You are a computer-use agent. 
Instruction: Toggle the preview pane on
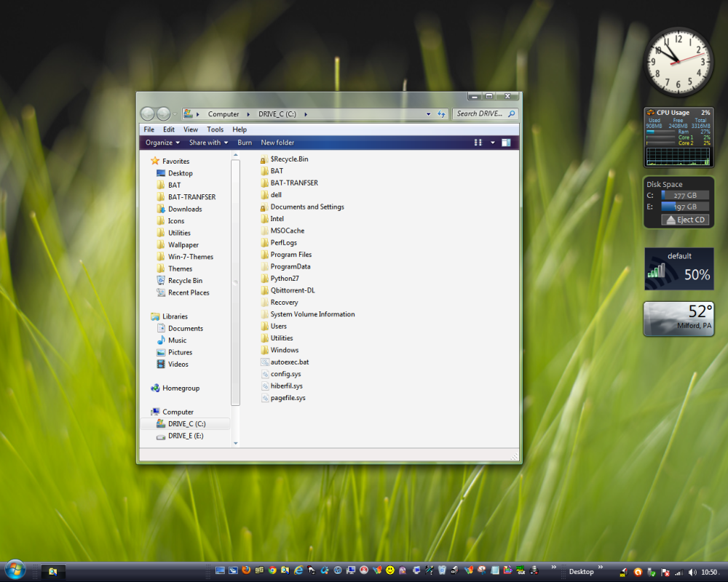pos(507,142)
